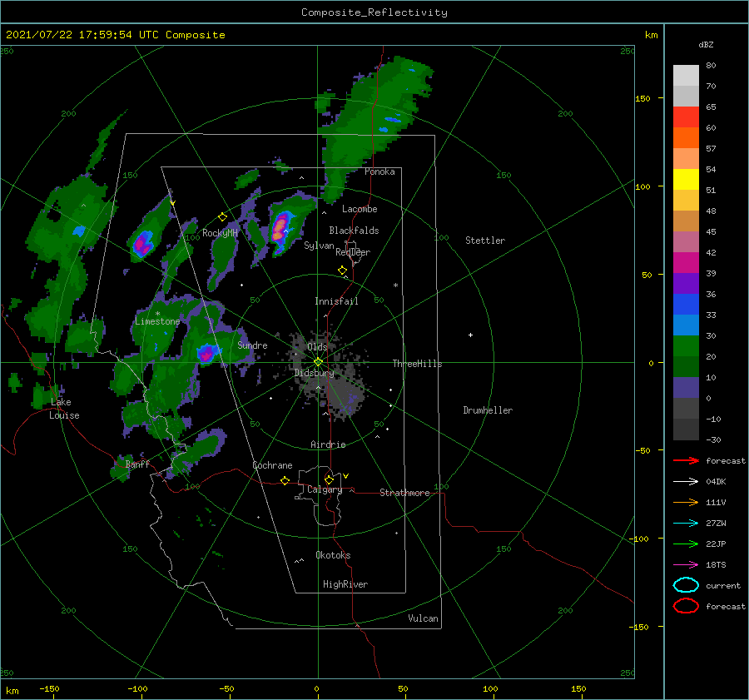Screen dimensions: 749x700
Task: Click the dBZ legend heading
Action: pos(706,44)
